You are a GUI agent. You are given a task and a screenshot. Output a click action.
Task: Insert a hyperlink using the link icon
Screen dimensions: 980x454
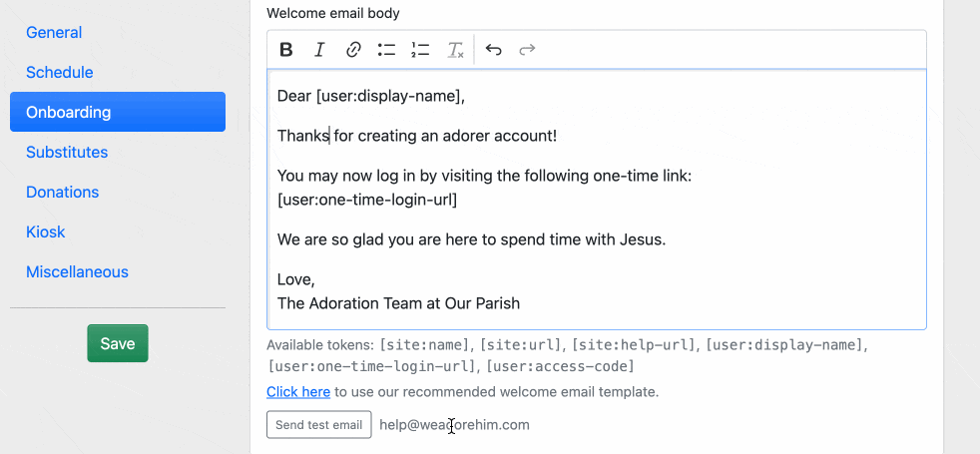(x=353, y=49)
